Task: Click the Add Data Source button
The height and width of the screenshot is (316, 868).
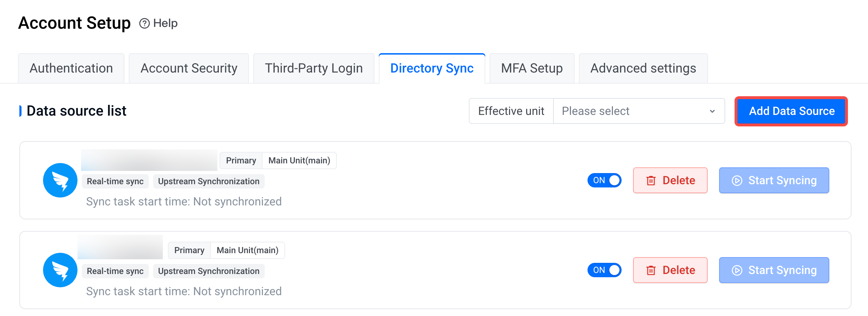Action: pos(791,111)
